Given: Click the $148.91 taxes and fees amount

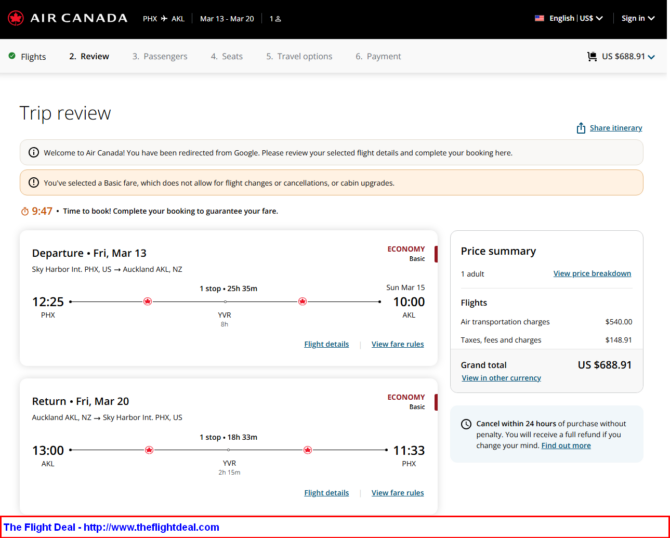Looking at the screenshot, I should (x=619, y=340).
